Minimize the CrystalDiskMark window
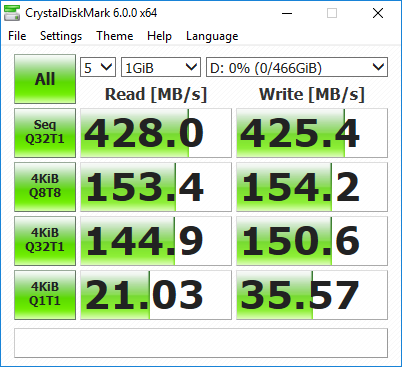Image resolution: width=402 pixels, height=367 pixels. 287,14
